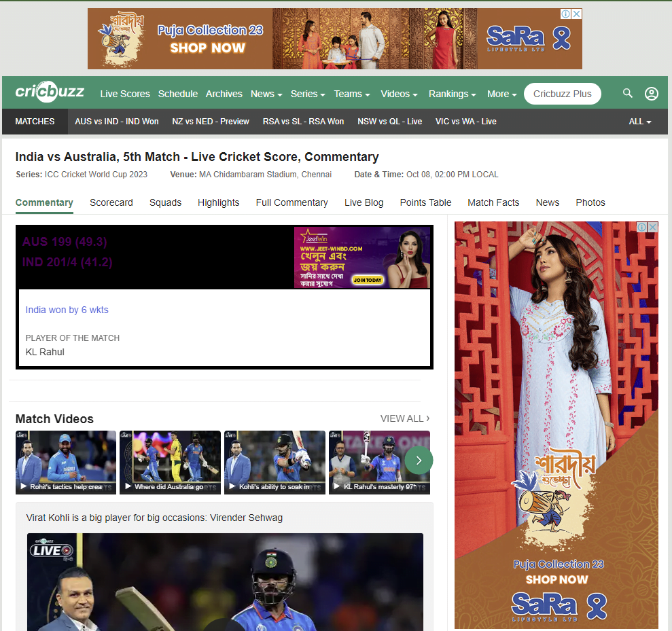
Task: Switch to the Photos tab
Action: click(590, 202)
